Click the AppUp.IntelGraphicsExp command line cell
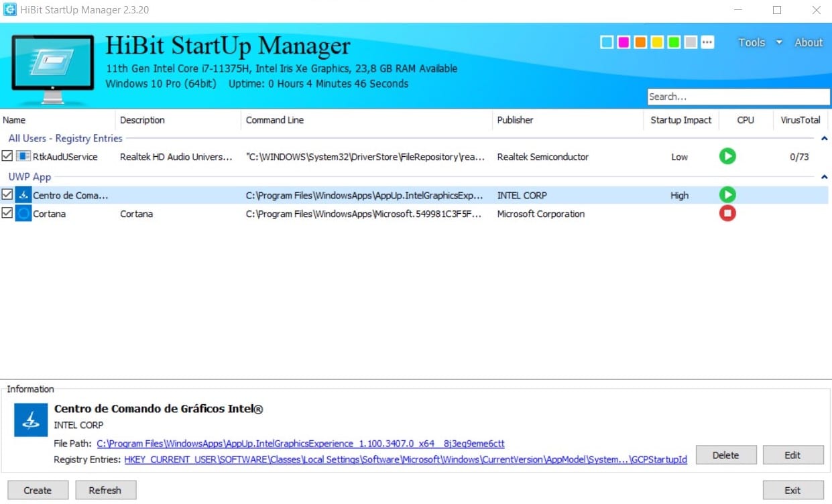Viewport: 832px width, 504px height. [364, 196]
